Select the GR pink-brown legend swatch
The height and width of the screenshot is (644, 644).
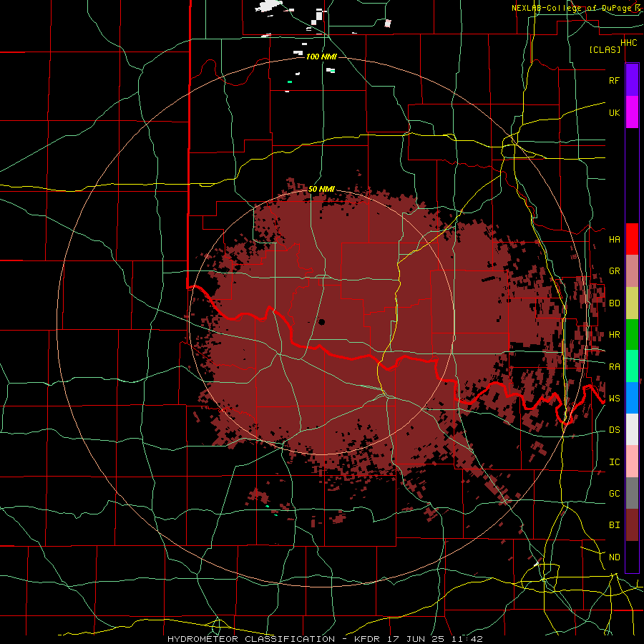tap(632, 271)
